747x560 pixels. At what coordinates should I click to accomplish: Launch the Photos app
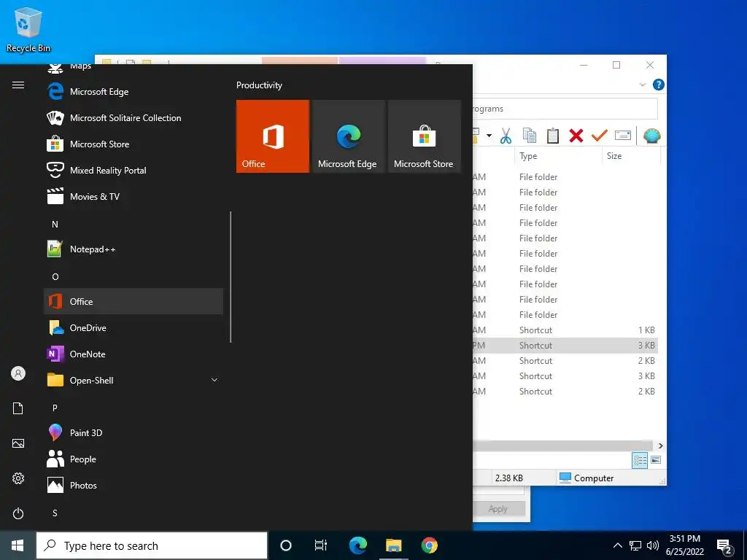133,485
